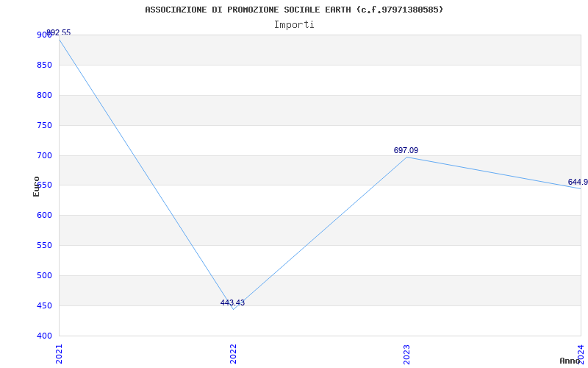Click the Euro y-axis title
588x368 pixels.
[36, 186]
